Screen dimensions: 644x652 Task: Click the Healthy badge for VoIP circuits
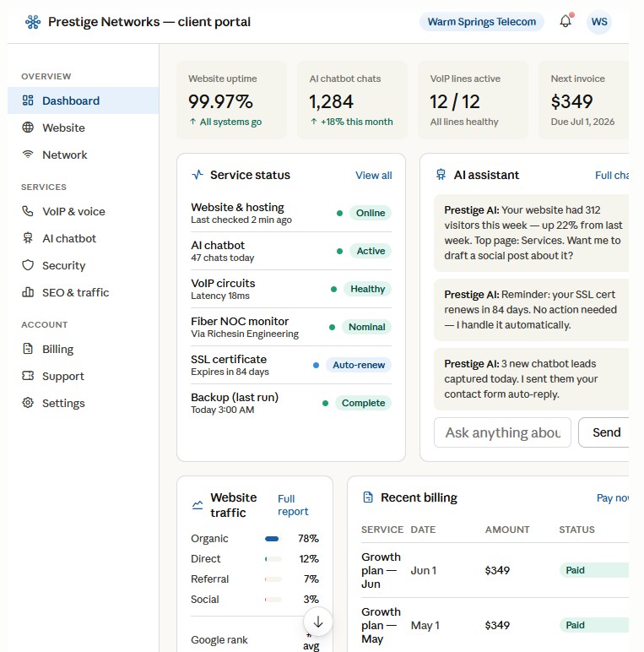coord(367,289)
